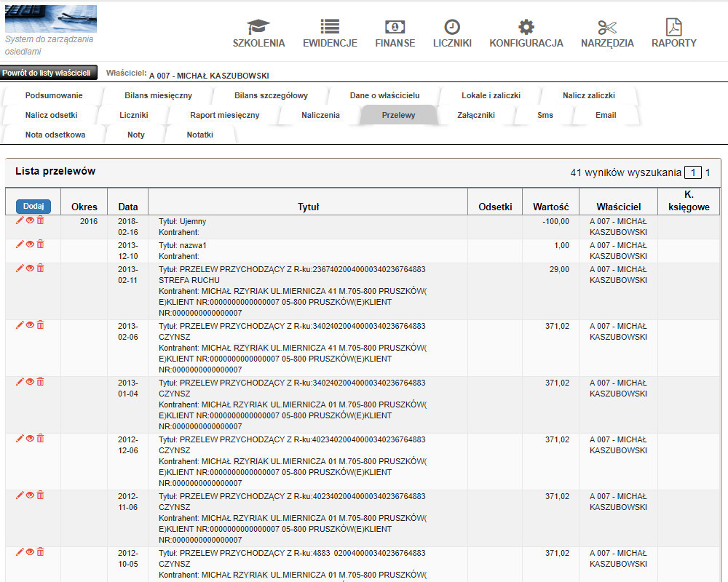The width and height of the screenshot is (728, 582).
Task: Select the Lokale i zaliczki tab
Action: (x=491, y=95)
